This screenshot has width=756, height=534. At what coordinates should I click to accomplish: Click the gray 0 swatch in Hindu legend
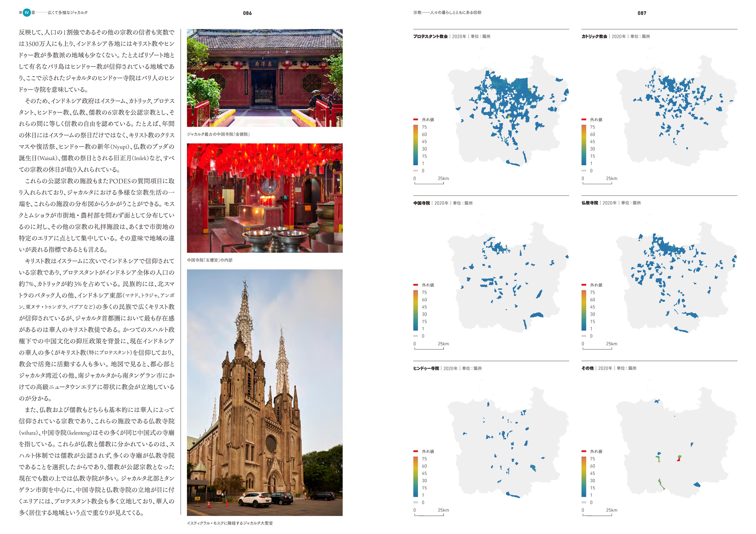pos(416,502)
